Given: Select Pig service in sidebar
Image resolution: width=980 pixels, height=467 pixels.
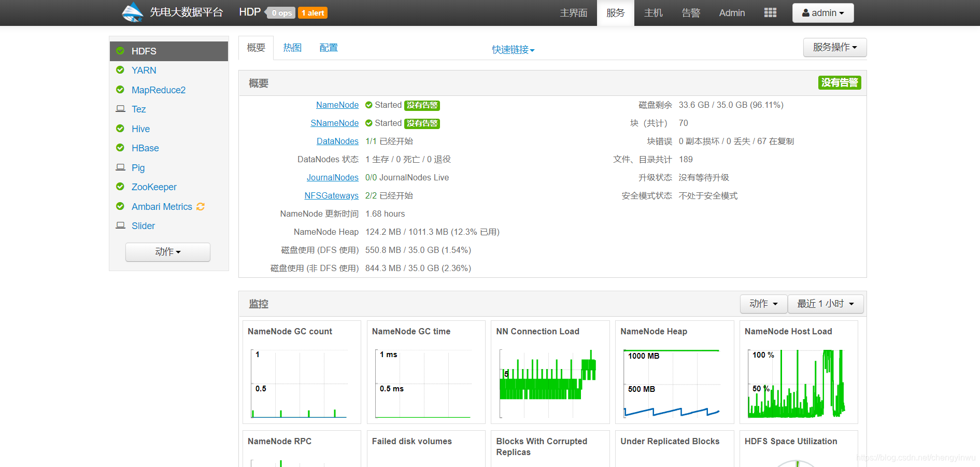Looking at the screenshot, I should [138, 167].
